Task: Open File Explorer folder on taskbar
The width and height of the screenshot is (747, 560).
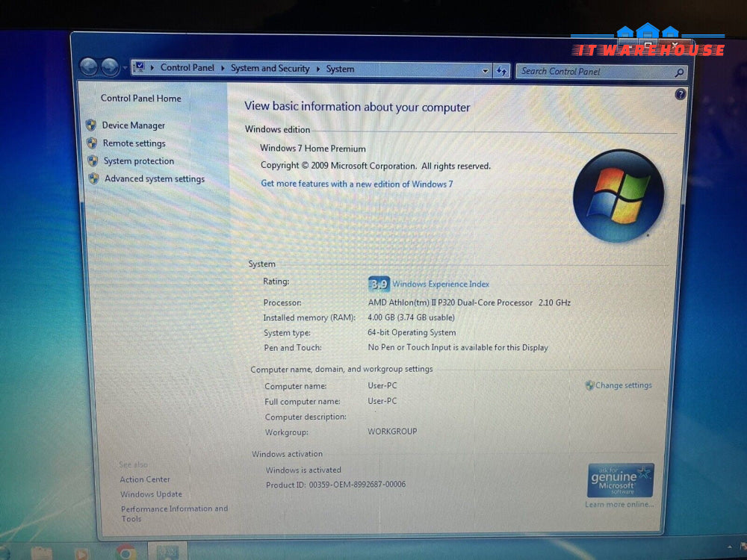Action: (x=41, y=553)
